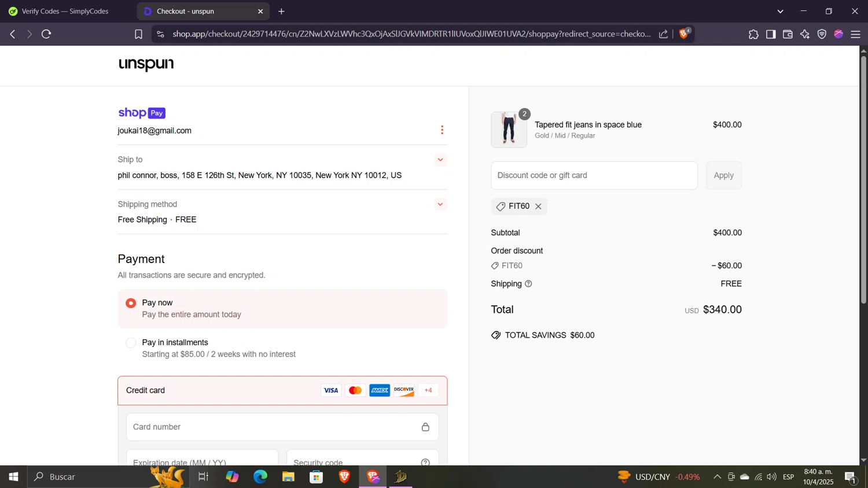This screenshot has height=488, width=868.
Task: Open the notification center icon
Action: [851, 477]
